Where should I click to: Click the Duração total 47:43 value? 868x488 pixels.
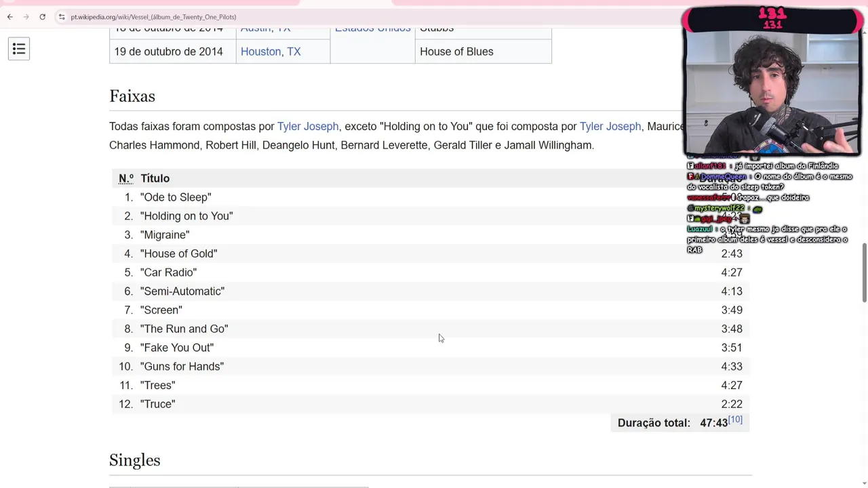click(713, 423)
